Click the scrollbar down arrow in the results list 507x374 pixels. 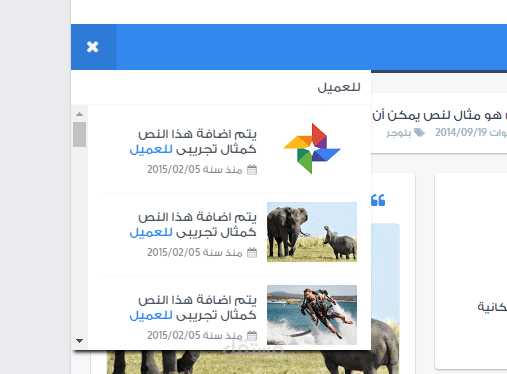(79, 341)
